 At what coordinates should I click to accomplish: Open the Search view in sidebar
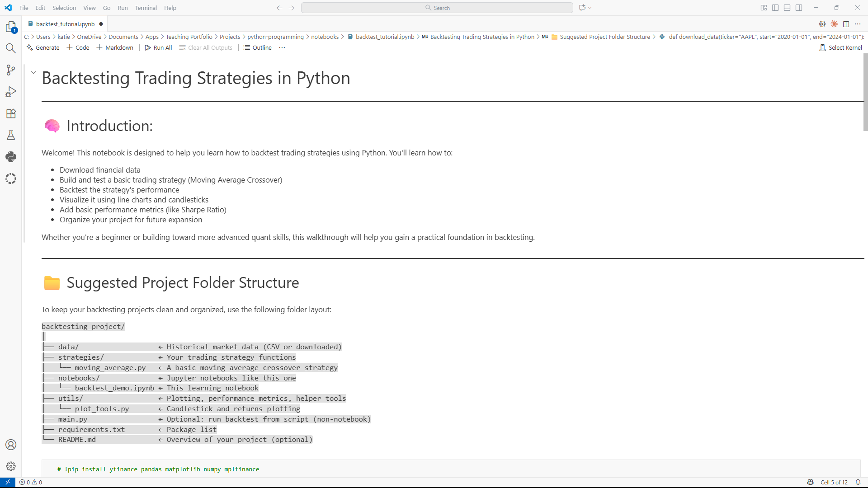11,48
